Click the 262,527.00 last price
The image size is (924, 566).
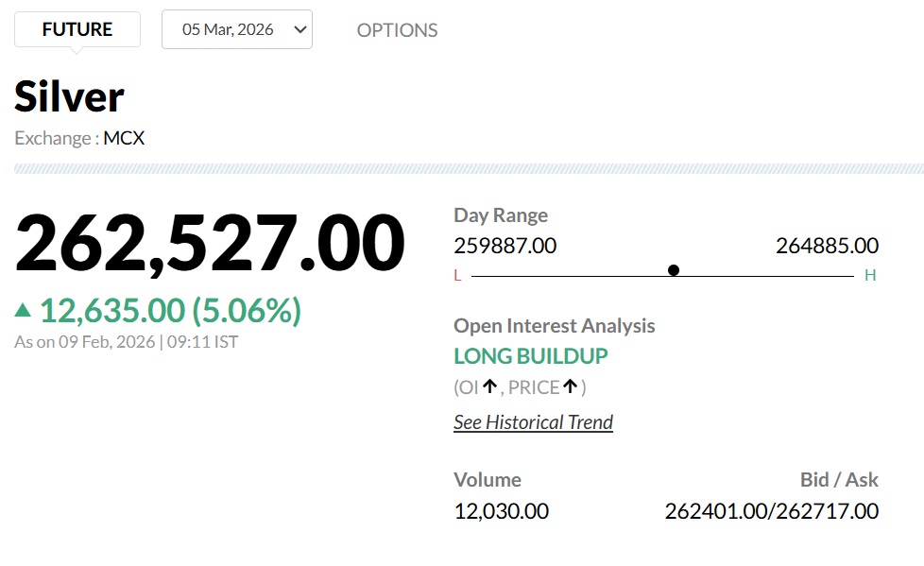click(210, 245)
